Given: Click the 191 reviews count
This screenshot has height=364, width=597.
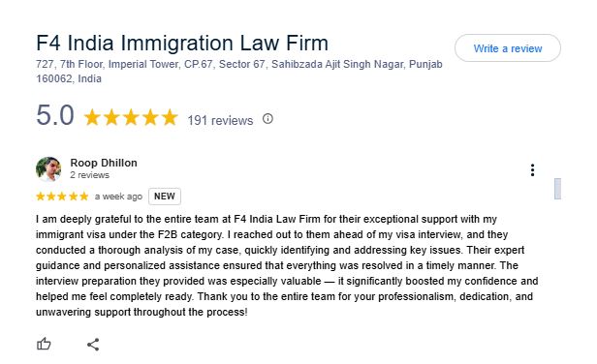Looking at the screenshot, I should coord(220,120).
